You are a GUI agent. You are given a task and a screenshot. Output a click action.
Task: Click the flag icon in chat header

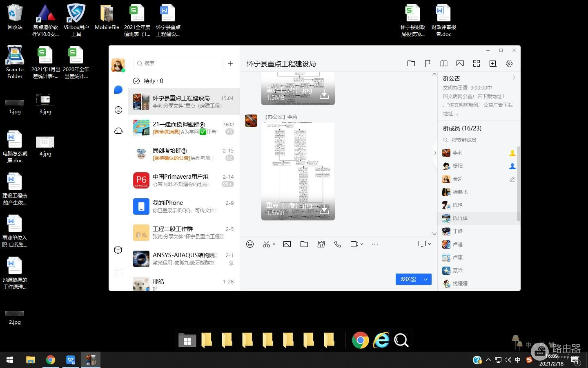(x=428, y=63)
